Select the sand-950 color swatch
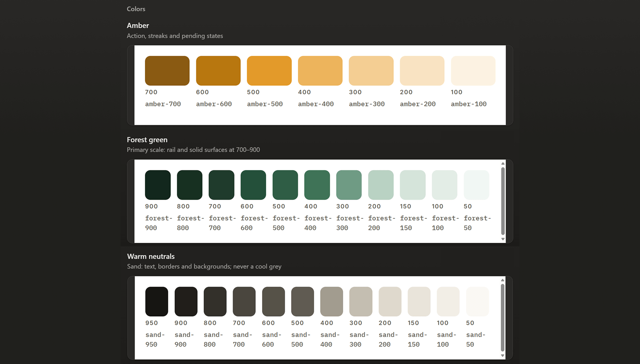This screenshot has height=364, width=640. click(157, 301)
